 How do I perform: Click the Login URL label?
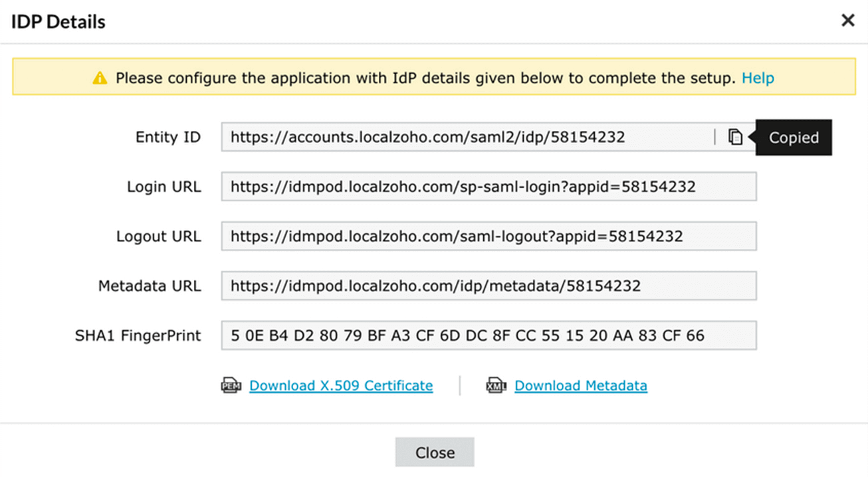coord(163,187)
